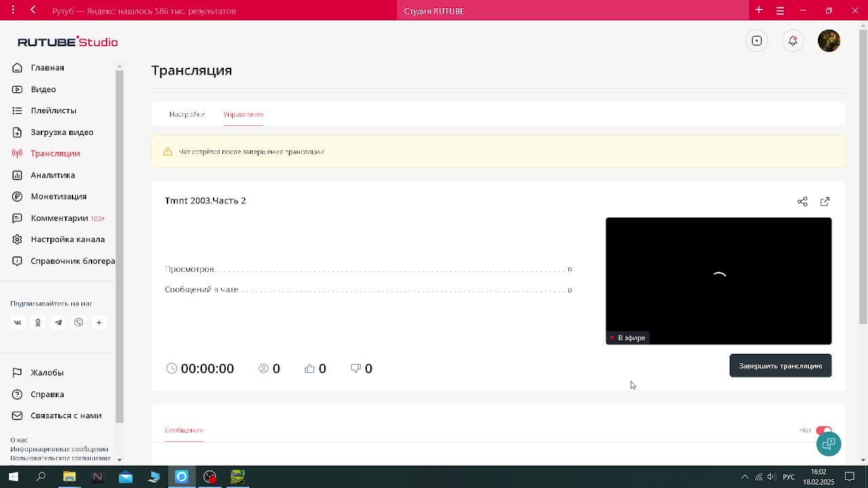The width and height of the screenshot is (868, 488).
Task: Click the stream title Tmnt 2003.Часть 2
Action: (205, 201)
